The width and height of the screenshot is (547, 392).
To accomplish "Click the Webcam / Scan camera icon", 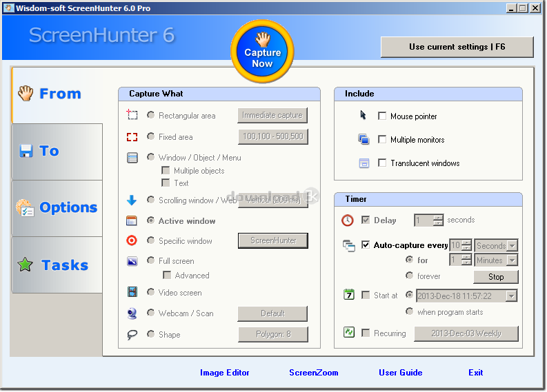I will point(132,313).
